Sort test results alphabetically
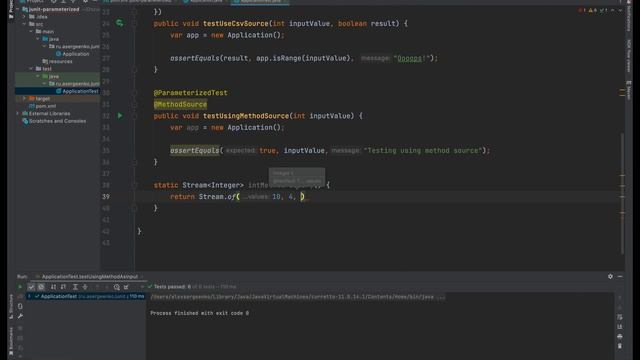 point(53,287)
